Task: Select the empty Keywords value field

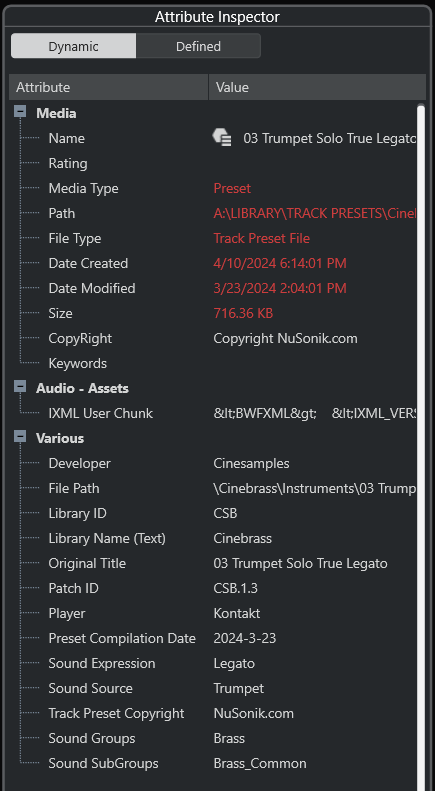Action: (313, 363)
